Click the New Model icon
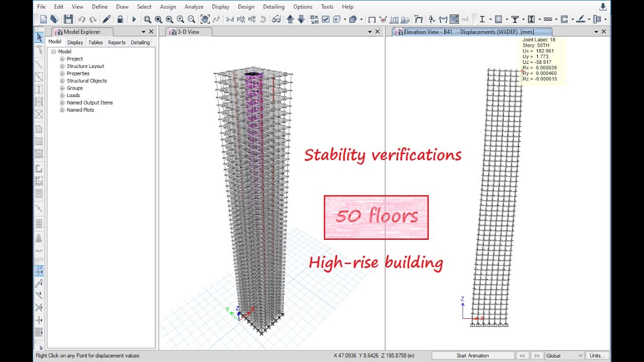Screen dimensions: 644x362 [x=44, y=19]
